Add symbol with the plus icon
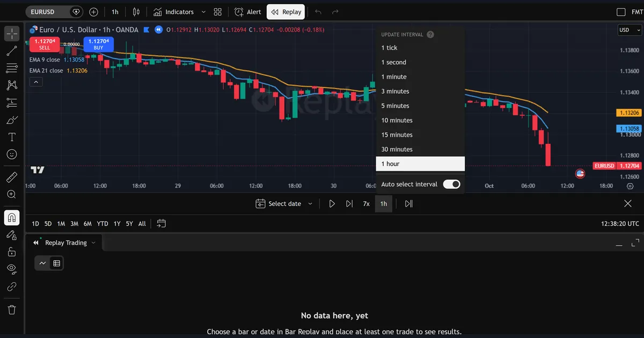This screenshot has width=644, height=338. [x=93, y=12]
